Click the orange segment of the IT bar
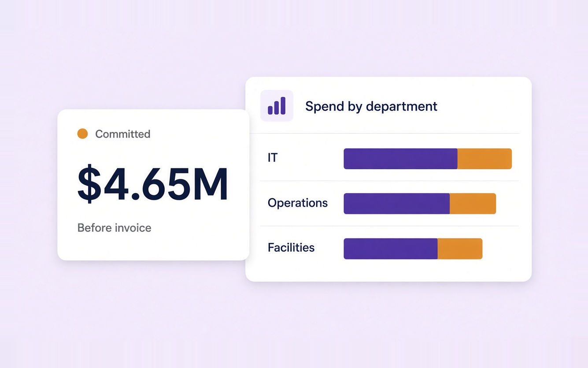 tap(484, 159)
